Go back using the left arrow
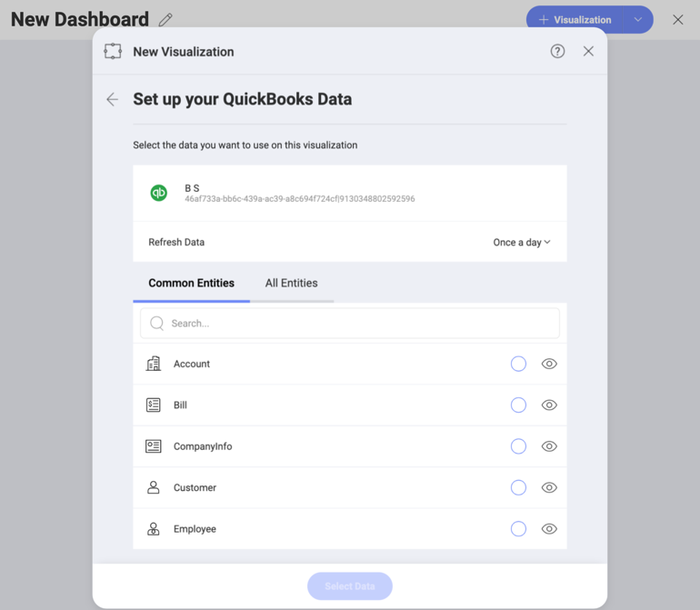 112,99
